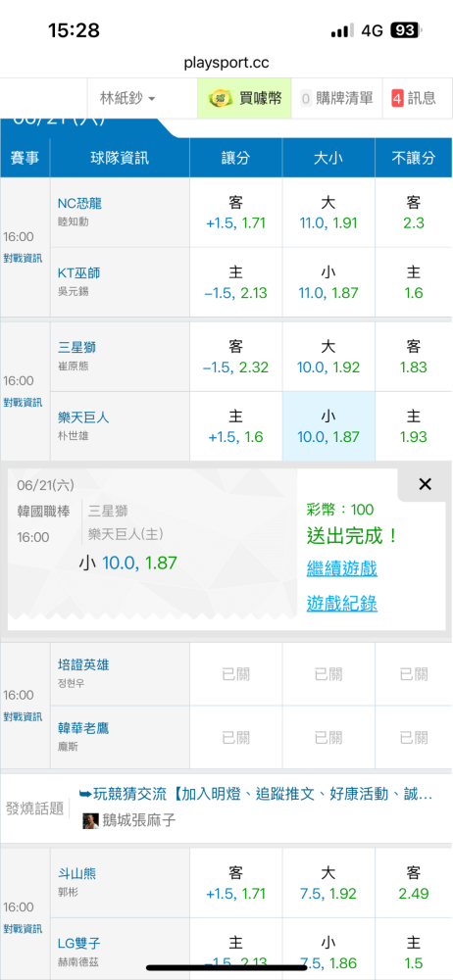
Task: Open the 玩競猜交流 hot topic post
Action: [x=256, y=795]
